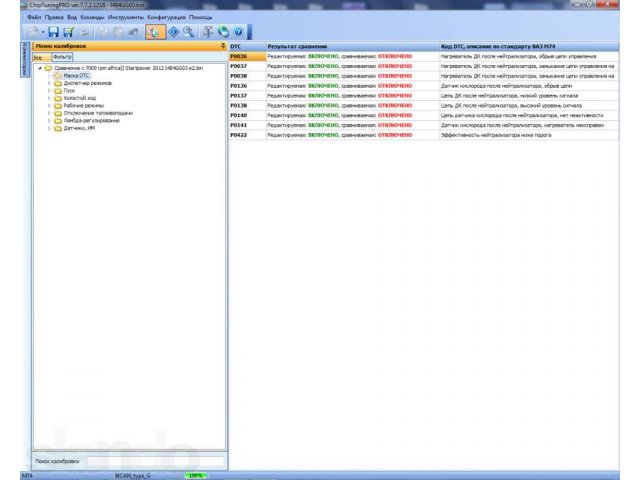Click the blue Save floppy disk icon
This screenshot has width=640, height=480.
(54, 32)
